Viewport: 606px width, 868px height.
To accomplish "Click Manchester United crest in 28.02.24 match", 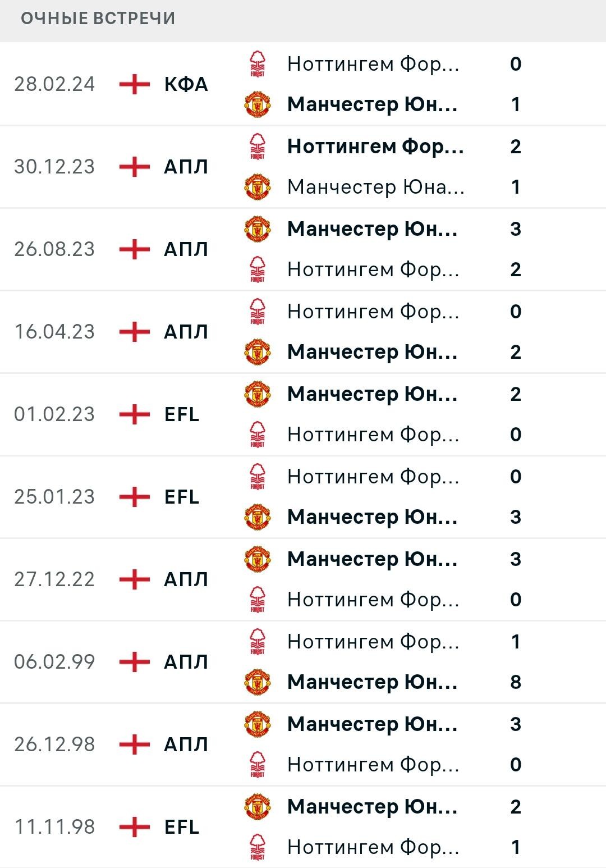I will click(x=258, y=104).
